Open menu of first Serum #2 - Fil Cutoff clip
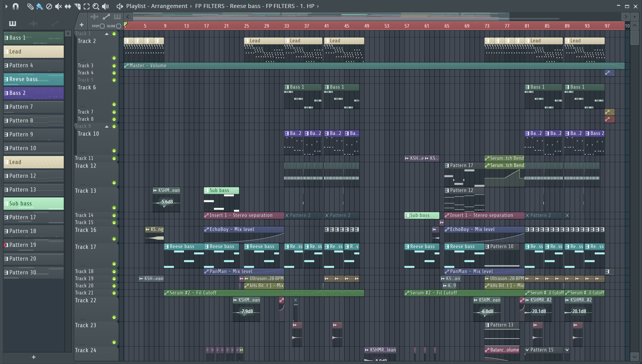This screenshot has height=364, width=642. (x=166, y=293)
